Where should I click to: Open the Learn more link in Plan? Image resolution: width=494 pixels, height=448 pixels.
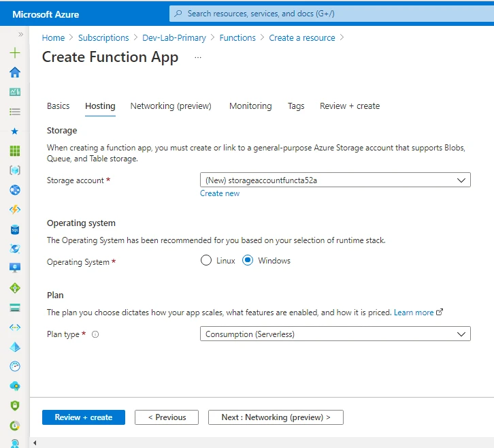[414, 313]
